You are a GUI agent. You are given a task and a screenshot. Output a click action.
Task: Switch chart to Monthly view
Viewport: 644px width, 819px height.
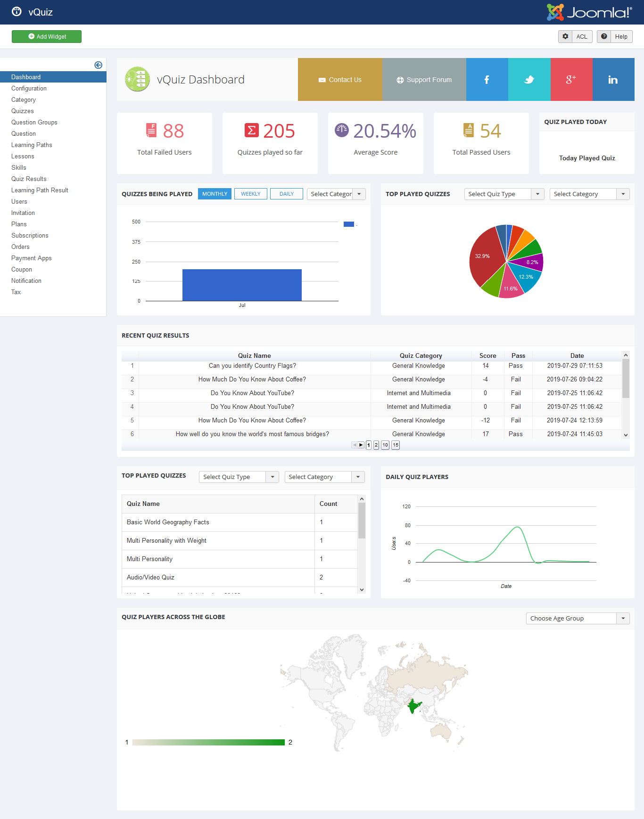[x=215, y=194]
